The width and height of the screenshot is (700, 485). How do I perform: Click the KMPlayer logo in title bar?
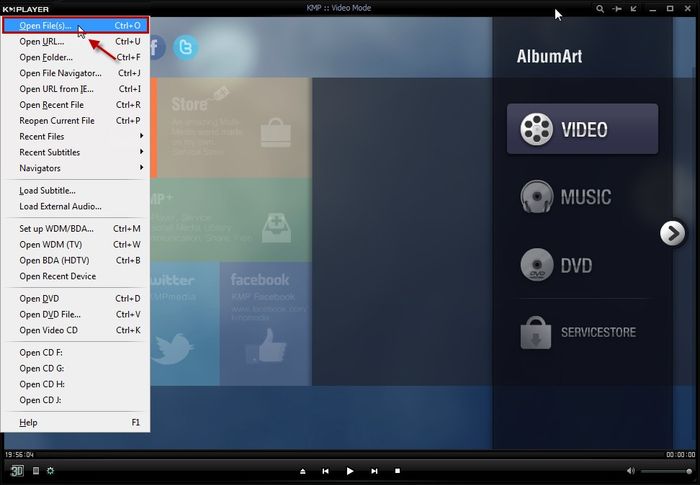pos(25,9)
